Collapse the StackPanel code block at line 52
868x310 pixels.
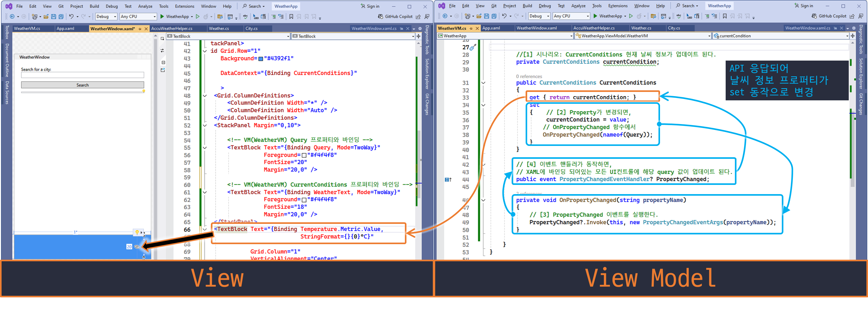(205, 126)
